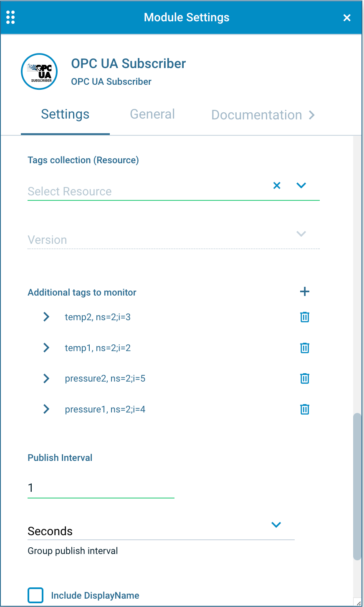The width and height of the screenshot is (364, 607).
Task: Add a new tag to monitor
Action: pos(305,291)
